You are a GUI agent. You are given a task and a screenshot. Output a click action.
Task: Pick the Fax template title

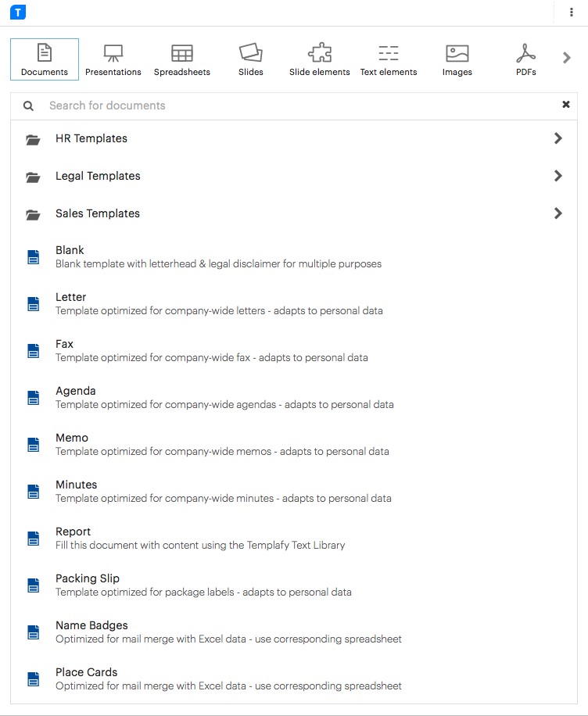point(64,344)
